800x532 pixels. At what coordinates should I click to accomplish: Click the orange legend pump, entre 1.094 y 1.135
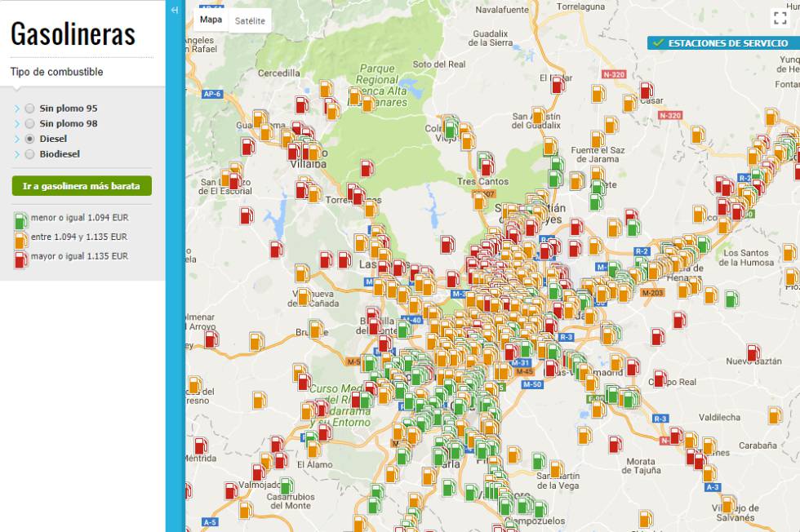click(20, 240)
